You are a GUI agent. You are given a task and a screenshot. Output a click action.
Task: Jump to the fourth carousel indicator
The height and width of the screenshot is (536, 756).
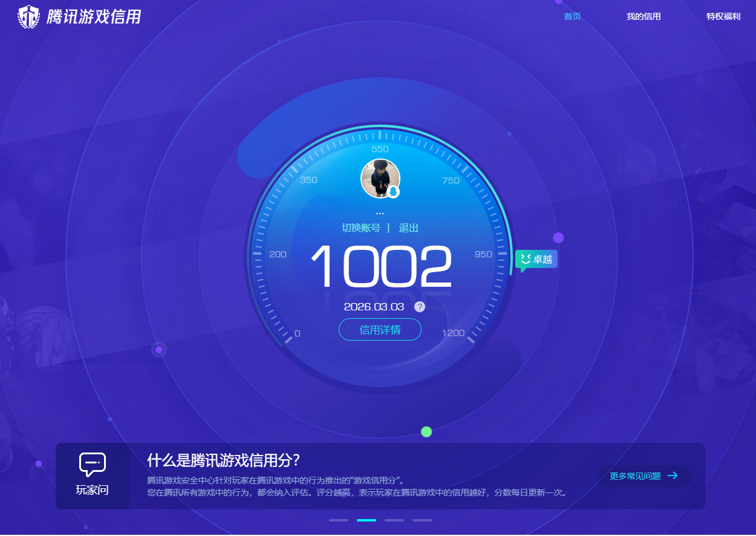(x=422, y=520)
